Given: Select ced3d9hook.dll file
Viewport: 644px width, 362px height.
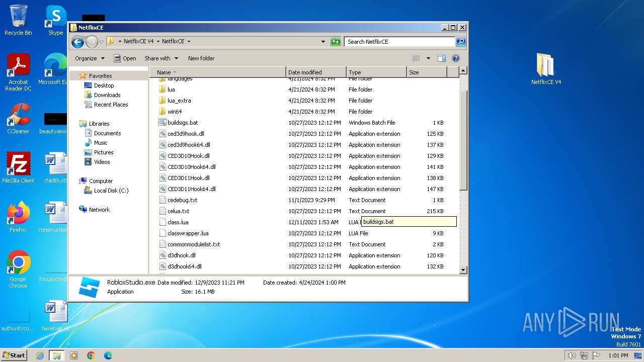Looking at the screenshot, I should 186,134.
